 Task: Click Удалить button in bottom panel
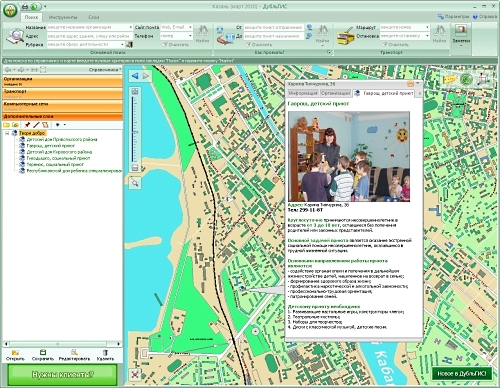point(105,355)
